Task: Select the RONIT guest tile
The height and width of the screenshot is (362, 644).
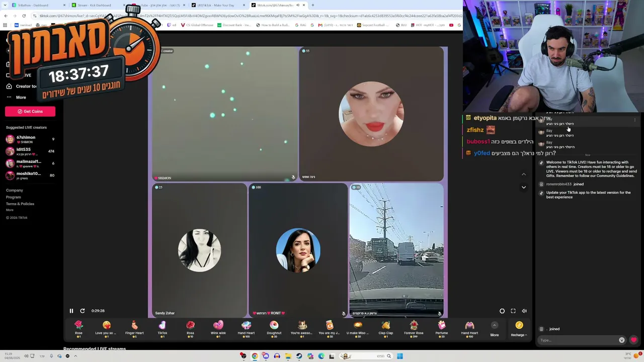Action: [x=298, y=250]
